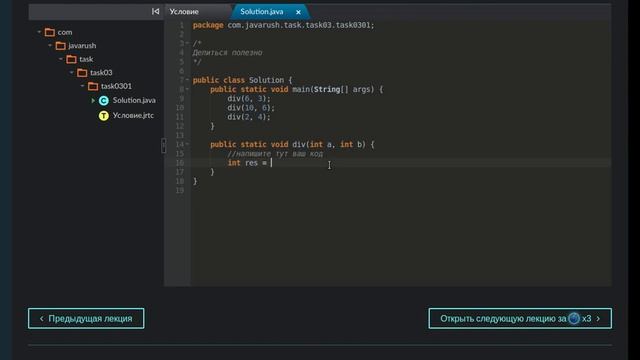The height and width of the screenshot is (360, 640).
Task: Click the 'public static void div' line
Action: click(292, 144)
